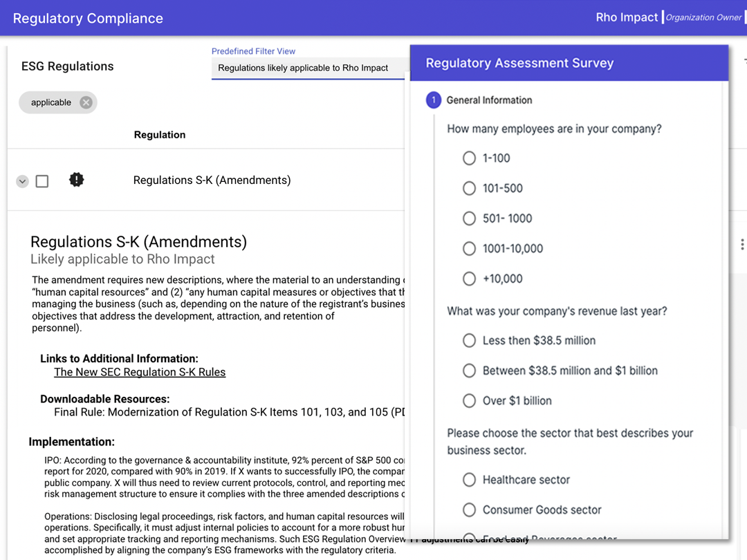
Task: Collapse the Regulations S-K row chevron
Action: pos(22,181)
